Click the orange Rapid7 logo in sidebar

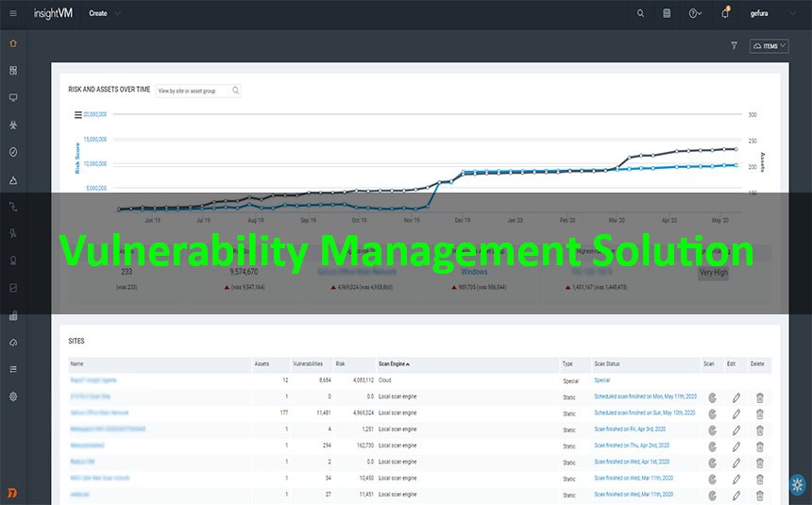[12, 493]
